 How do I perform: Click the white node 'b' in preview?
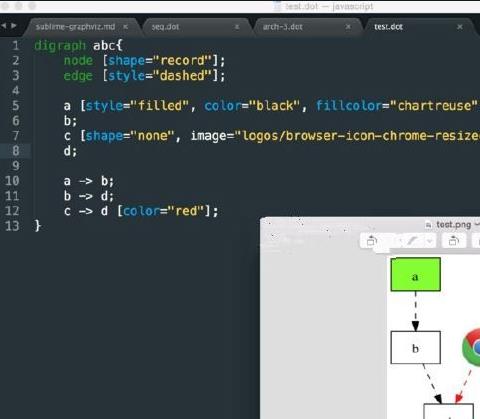click(415, 347)
